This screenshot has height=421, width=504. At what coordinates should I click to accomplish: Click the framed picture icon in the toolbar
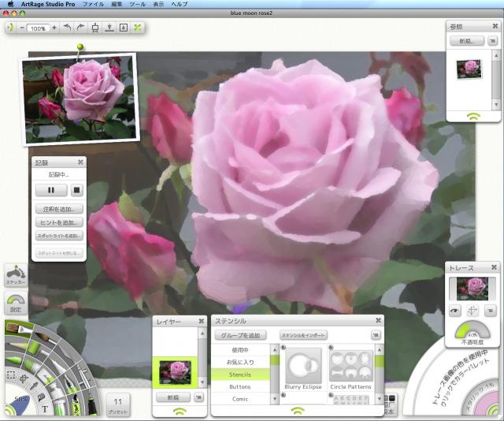[x=124, y=28]
